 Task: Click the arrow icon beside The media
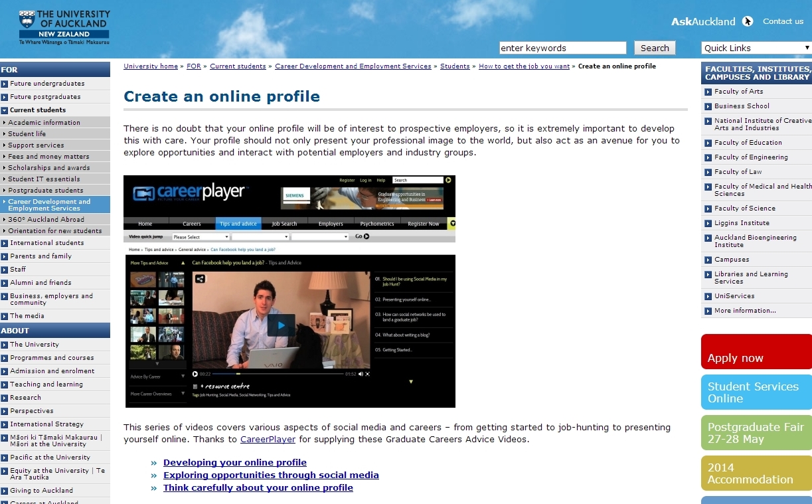[x=5, y=316]
